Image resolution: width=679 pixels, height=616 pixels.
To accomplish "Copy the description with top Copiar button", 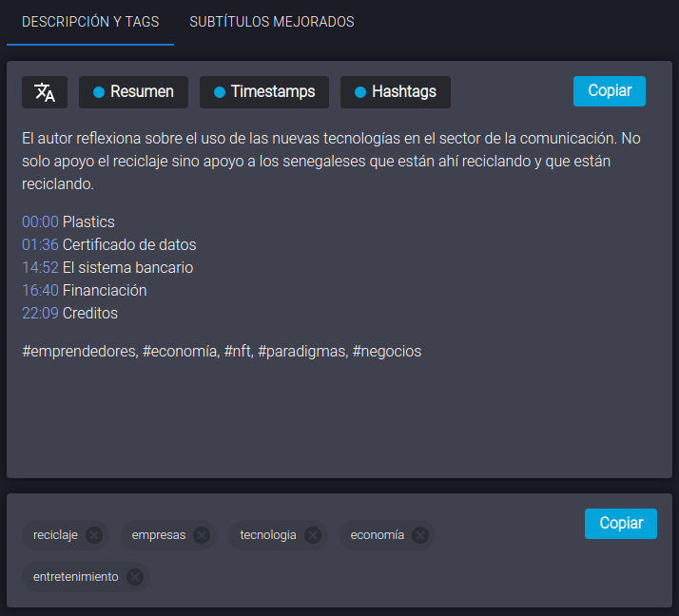I will click(x=610, y=91).
